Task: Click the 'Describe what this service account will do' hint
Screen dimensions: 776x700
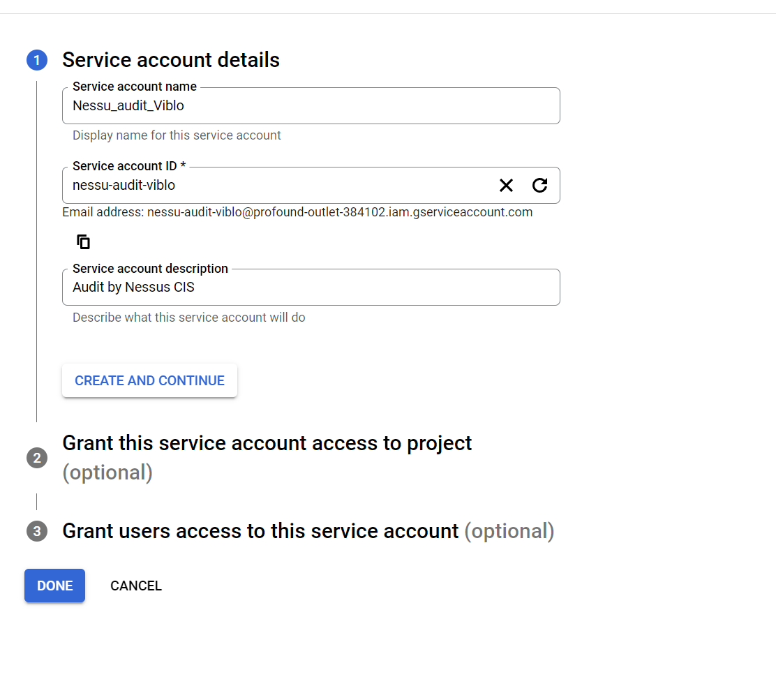Action: (x=188, y=318)
